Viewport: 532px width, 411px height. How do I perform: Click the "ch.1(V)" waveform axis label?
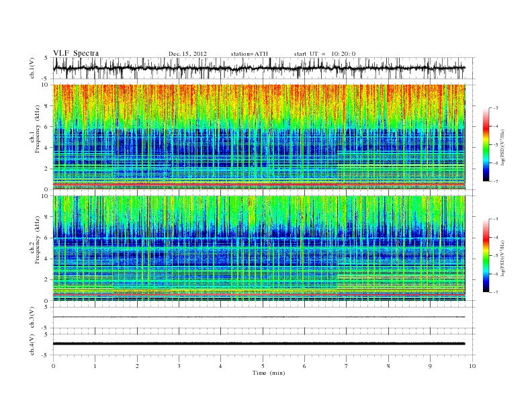tap(32, 68)
